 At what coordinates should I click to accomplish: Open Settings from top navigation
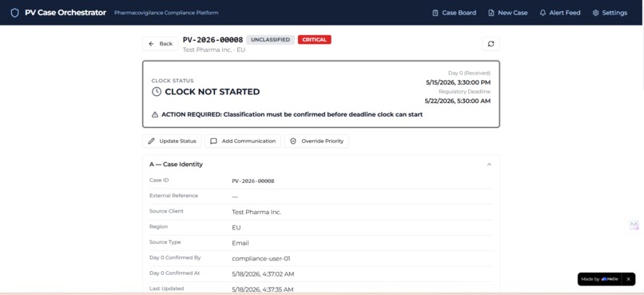[610, 13]
